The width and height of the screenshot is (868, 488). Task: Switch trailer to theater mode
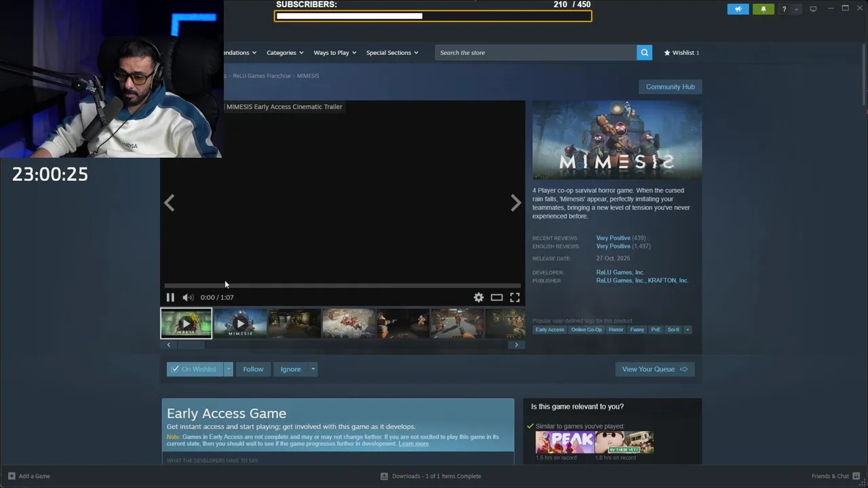(497, 298)
